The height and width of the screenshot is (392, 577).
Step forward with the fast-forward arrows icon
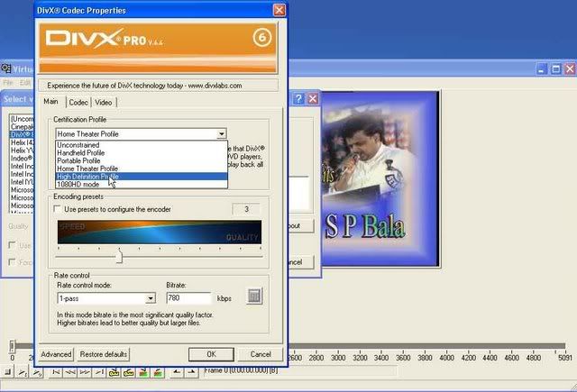pos(85,372)
